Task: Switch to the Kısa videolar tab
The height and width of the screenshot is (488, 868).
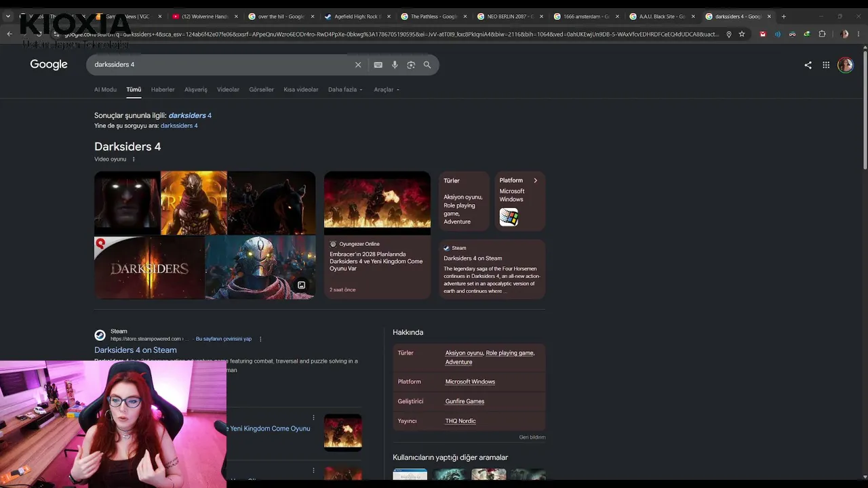Action: pyautogui.click(x=300, y=89)
